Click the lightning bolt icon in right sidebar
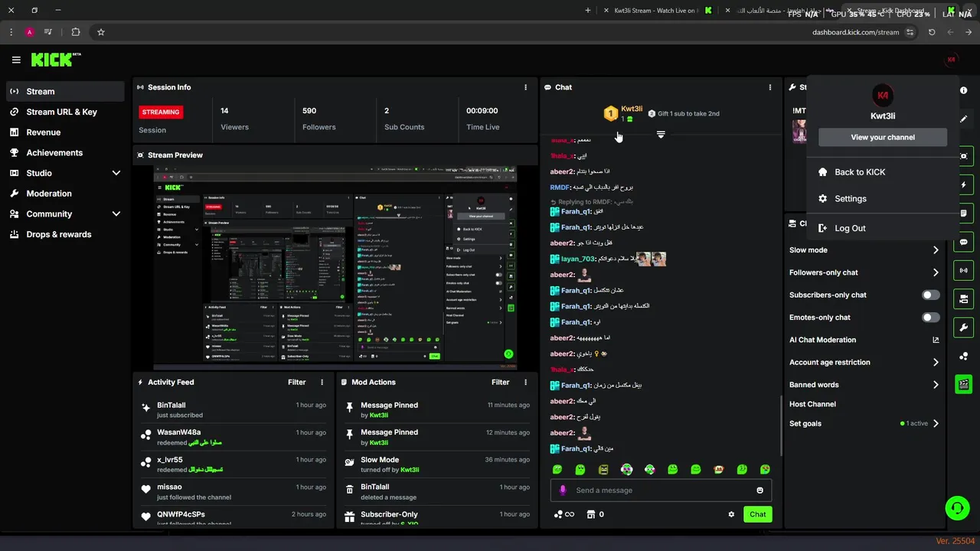Viewport: 980px width, 551px height. 963,185
